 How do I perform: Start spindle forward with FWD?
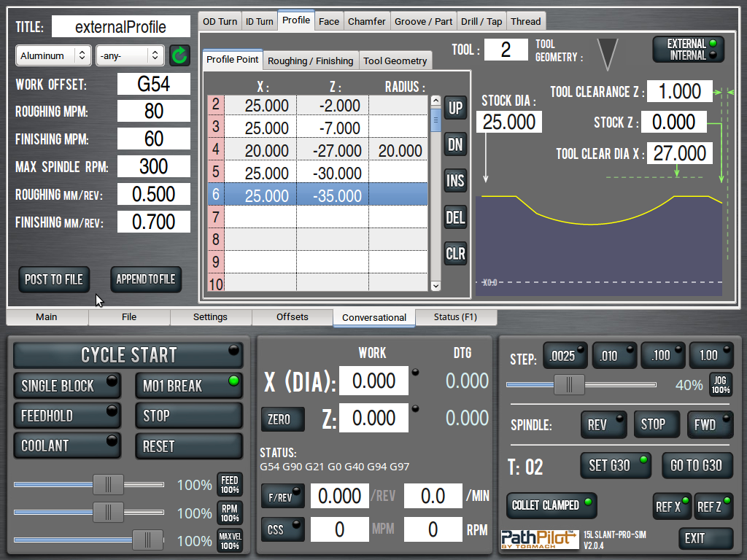point(710,425)
